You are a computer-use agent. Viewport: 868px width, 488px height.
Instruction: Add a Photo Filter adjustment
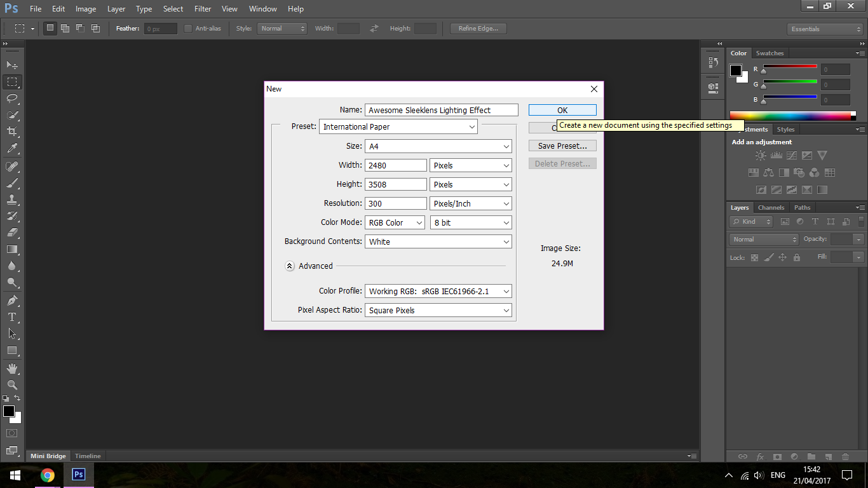click(x=799, y=172)
